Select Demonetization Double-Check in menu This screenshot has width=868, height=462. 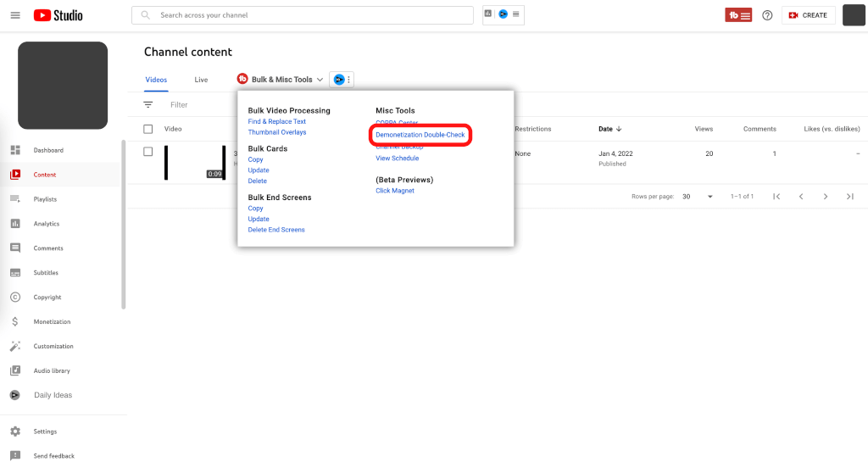coord(420,135)
